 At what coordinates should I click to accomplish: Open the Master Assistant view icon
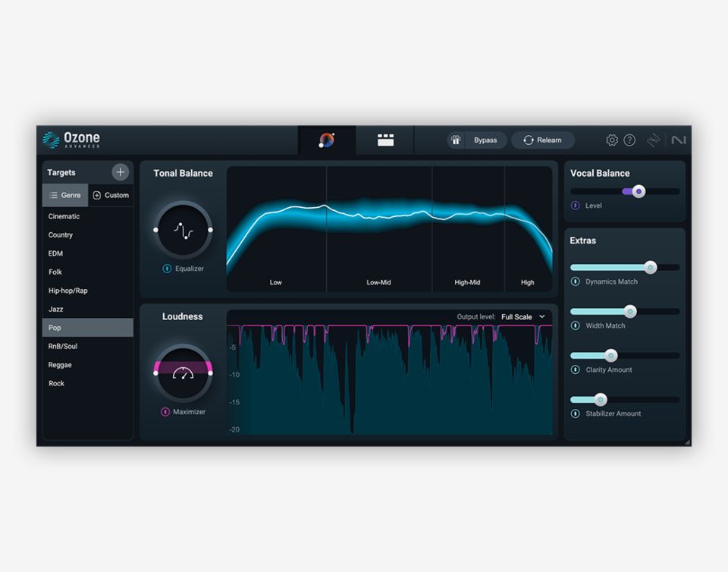tap(327, 140)
